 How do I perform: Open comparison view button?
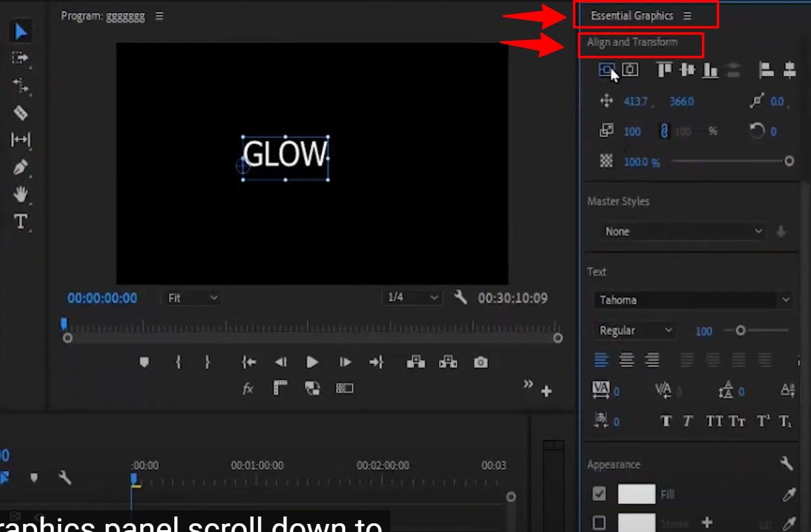tap(312, 388)
